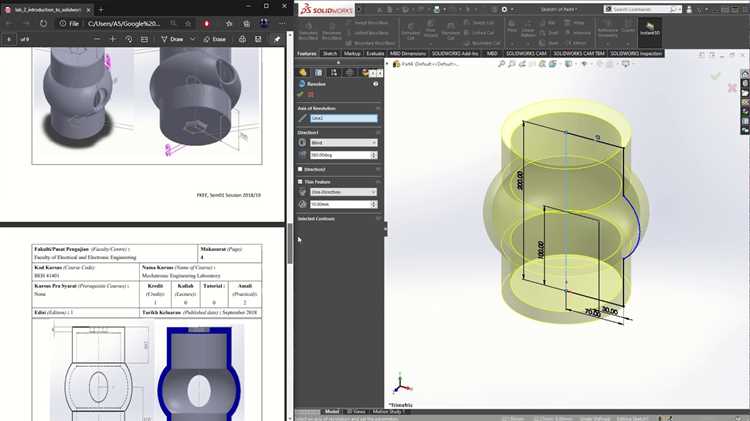The width and height of the screenshot is (750, 421).
Task: Switch to the 3D Views bottom tab
Action: 356,411
